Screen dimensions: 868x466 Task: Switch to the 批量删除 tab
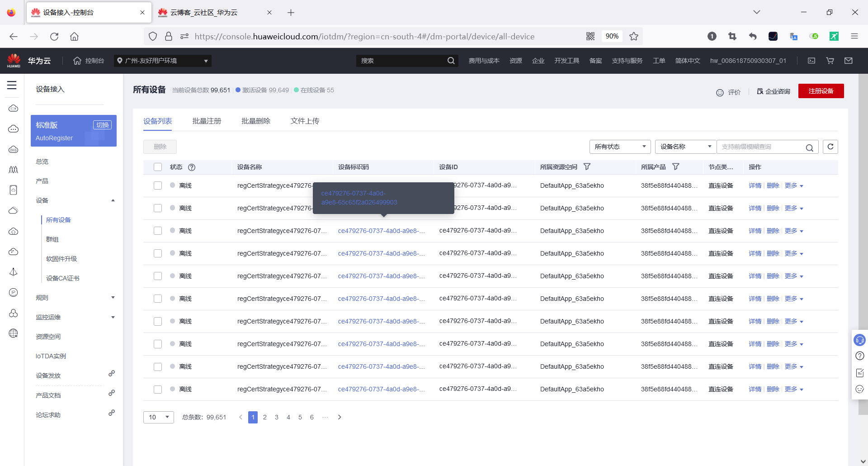[x=256, y=121]
